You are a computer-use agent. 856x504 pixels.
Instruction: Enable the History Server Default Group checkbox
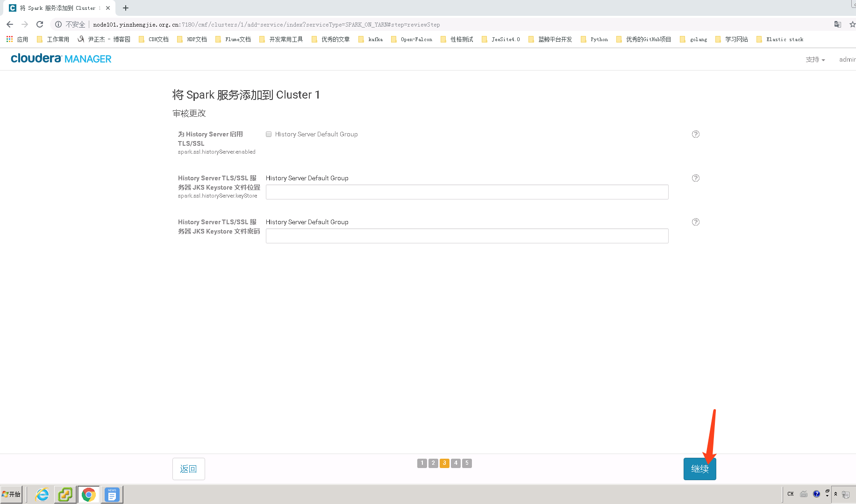pyautogui.click(x=269, y=134)
